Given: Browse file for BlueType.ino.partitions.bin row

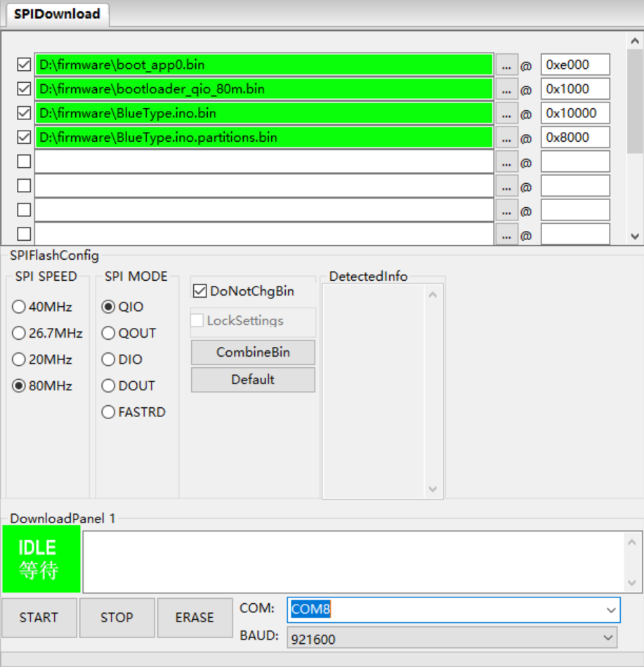Looking at the screenshot, I should click(x=506, y=138).
